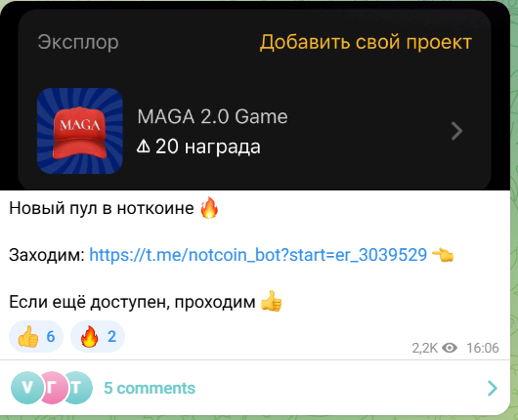Open the Г commenter avatar

53,388
